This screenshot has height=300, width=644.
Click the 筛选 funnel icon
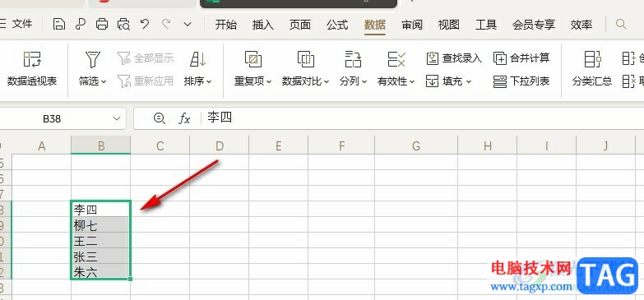93,60
